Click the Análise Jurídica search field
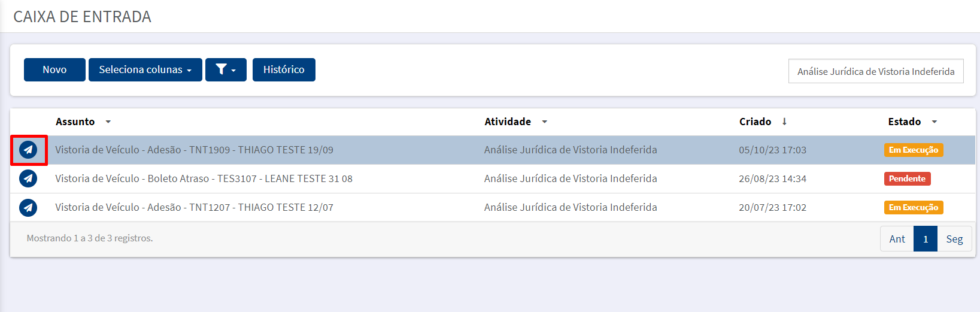The image size is (980, 312). 876,71
